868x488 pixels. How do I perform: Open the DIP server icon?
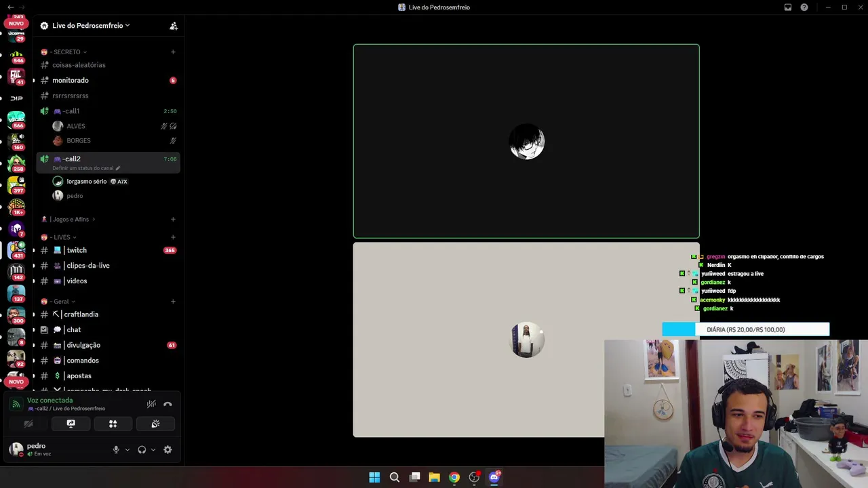click(x=16, y=98)
